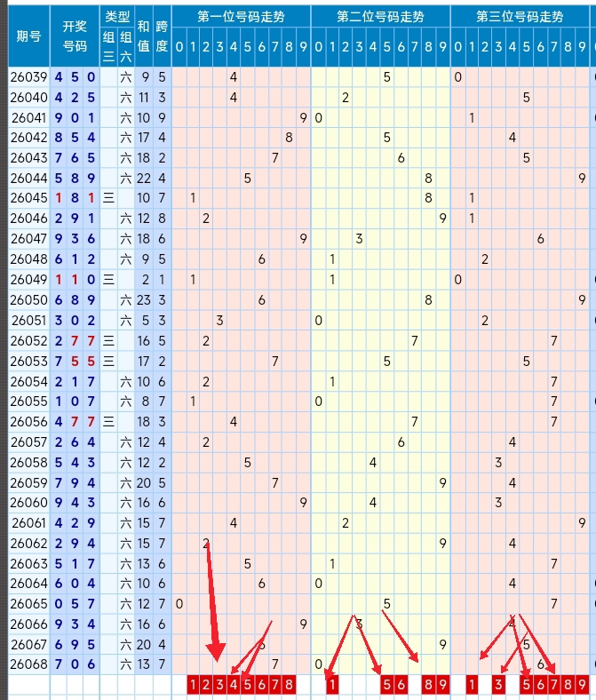596x700 pixels.
Task: Select the 类型 header cell
Action: (x=117, y=17)
